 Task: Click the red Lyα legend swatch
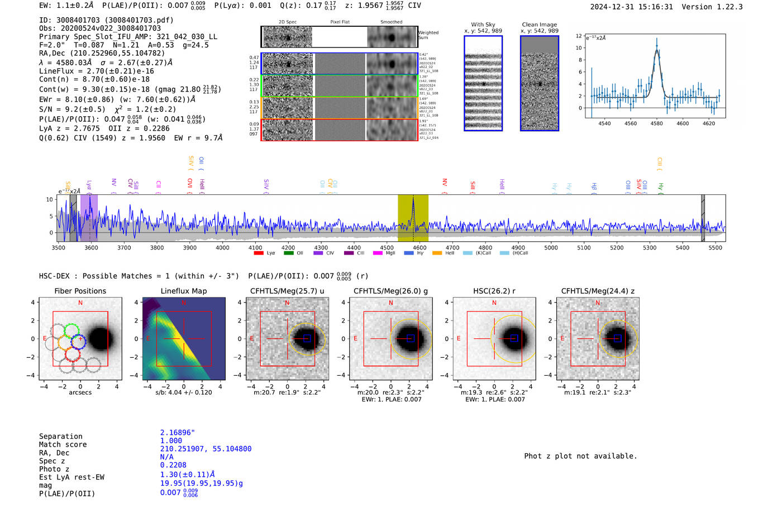(258, 253)
